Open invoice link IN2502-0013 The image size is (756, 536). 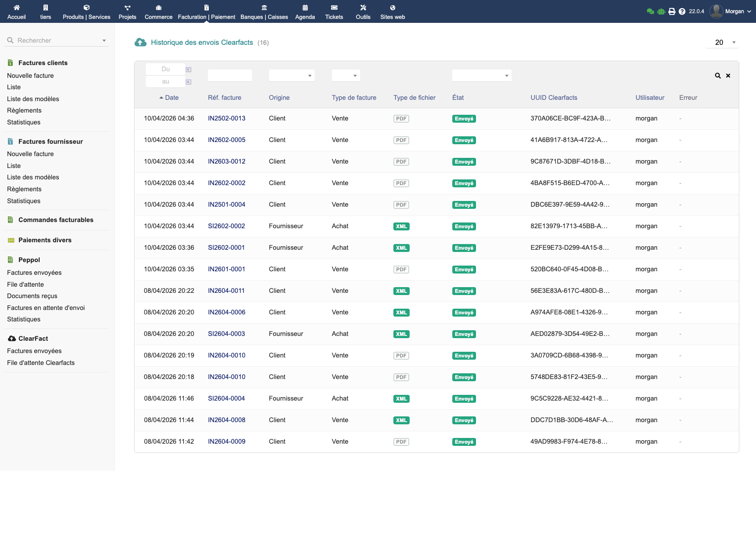[226, 118]
